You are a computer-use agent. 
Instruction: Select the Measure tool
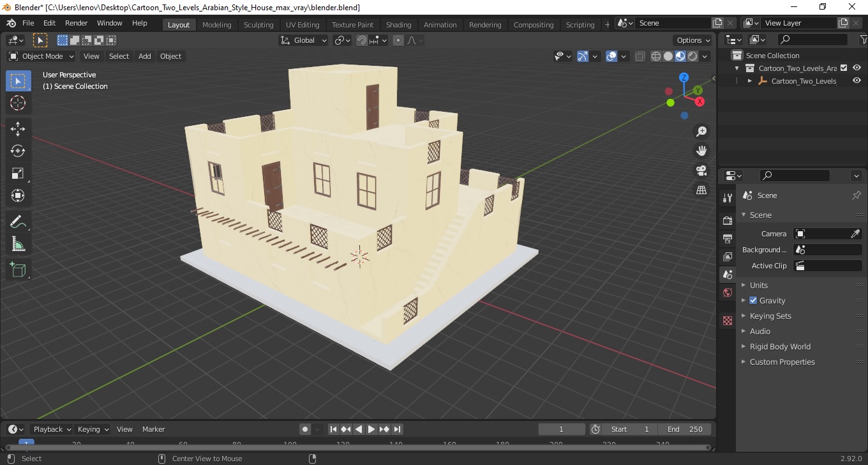click(18, 244)
